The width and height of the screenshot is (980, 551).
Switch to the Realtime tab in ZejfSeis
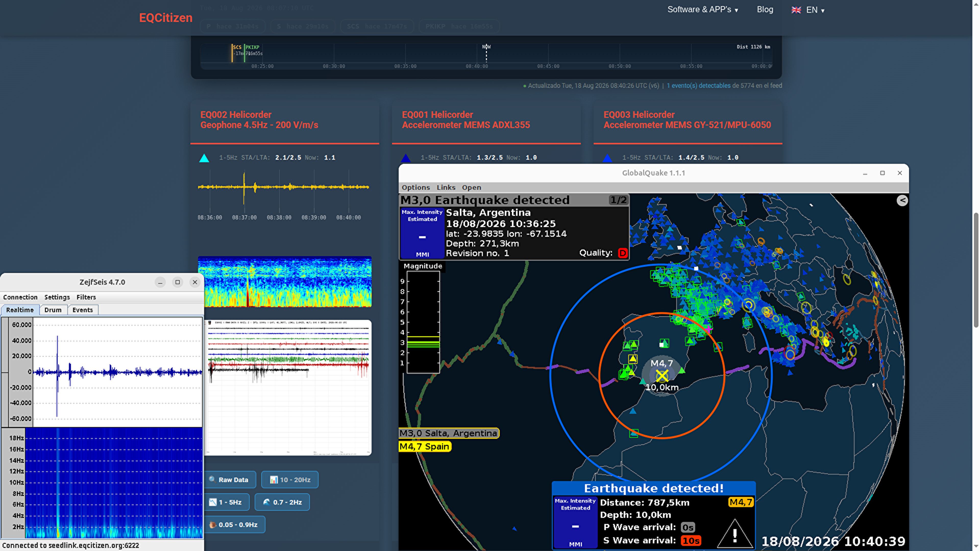pyautogui.click(x=20, y=310)
